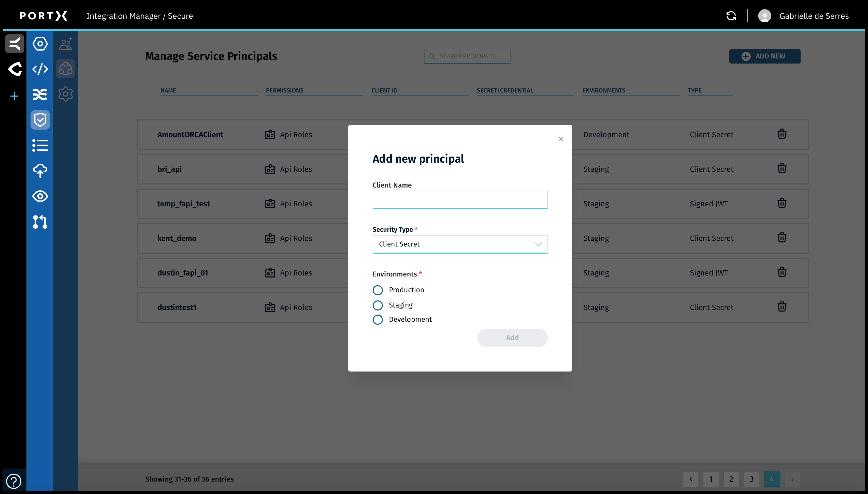The width and height of the screenshot is (868, 494).
Task: Click the refresh icon in the top bar
Action: pyautogui.click(x=731, y=16)
